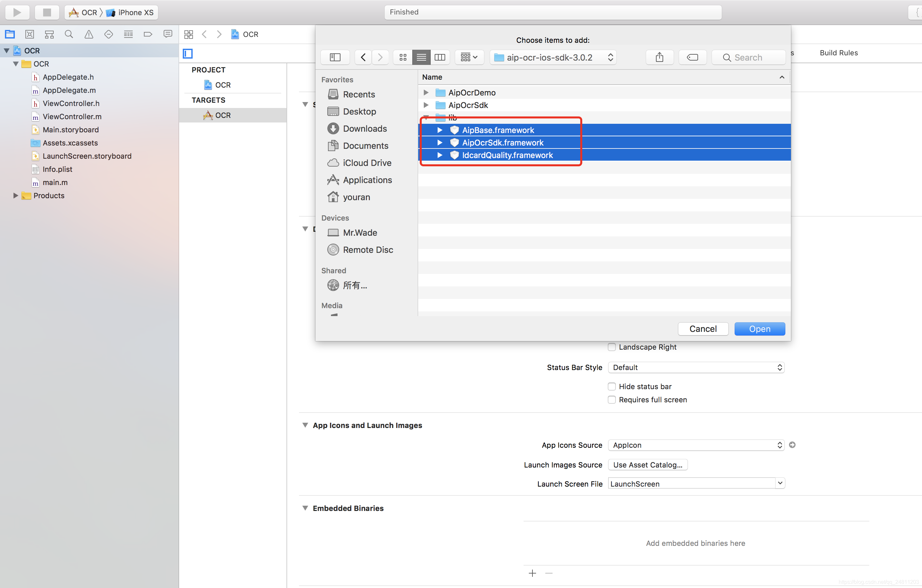Open the Issue navigator warning icon
This screenshot has height=588, width=922.
click(89, 35)
